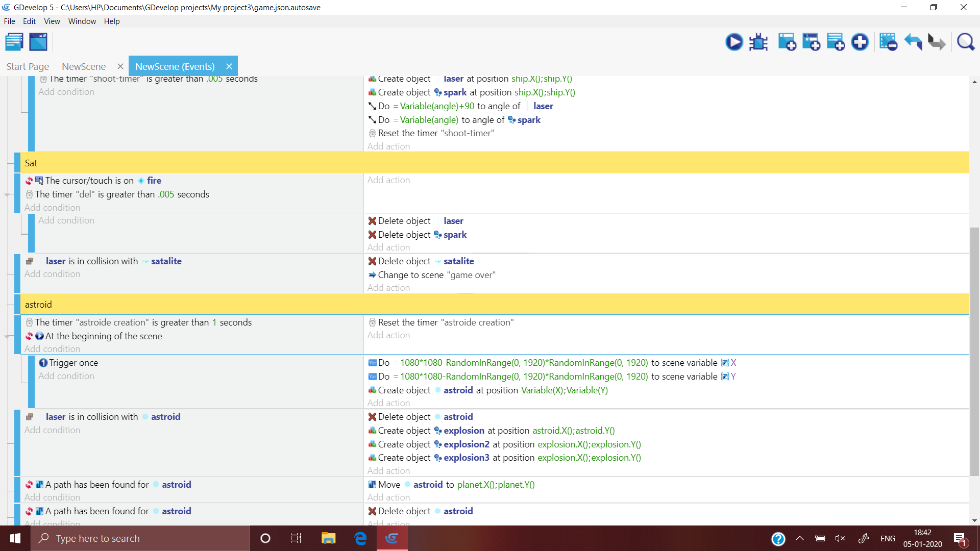980x551 pixels.
Task: Open the File menu
Action: coord(10,21)
